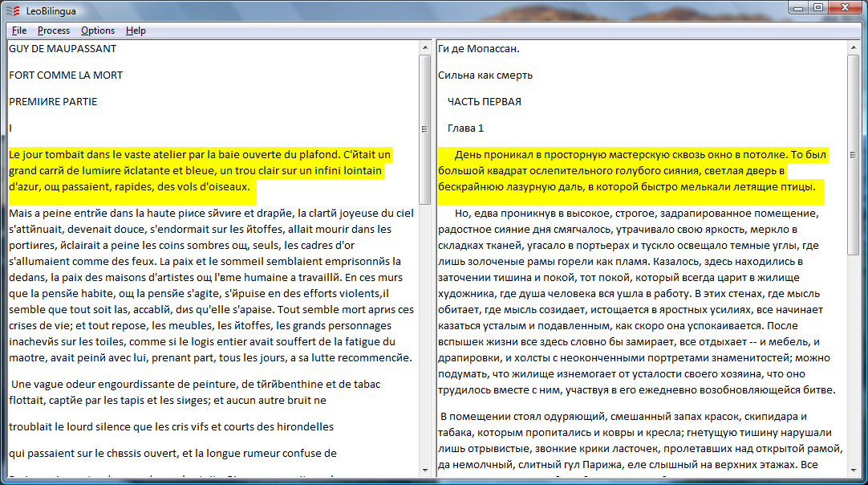
Task: Click the 'Глава 1' line
Action: point(465,128)
